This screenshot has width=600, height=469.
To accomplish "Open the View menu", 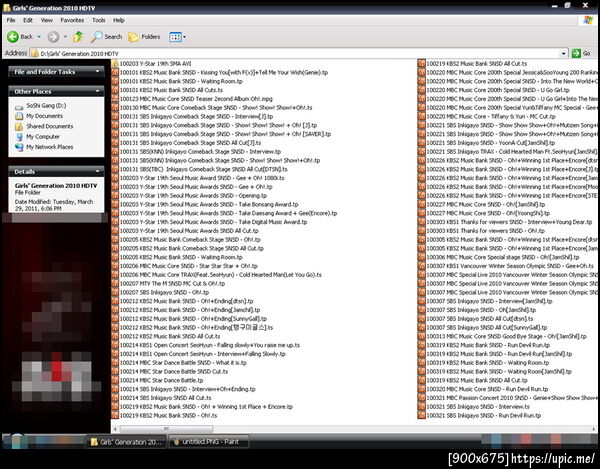I will click(47, 20).
